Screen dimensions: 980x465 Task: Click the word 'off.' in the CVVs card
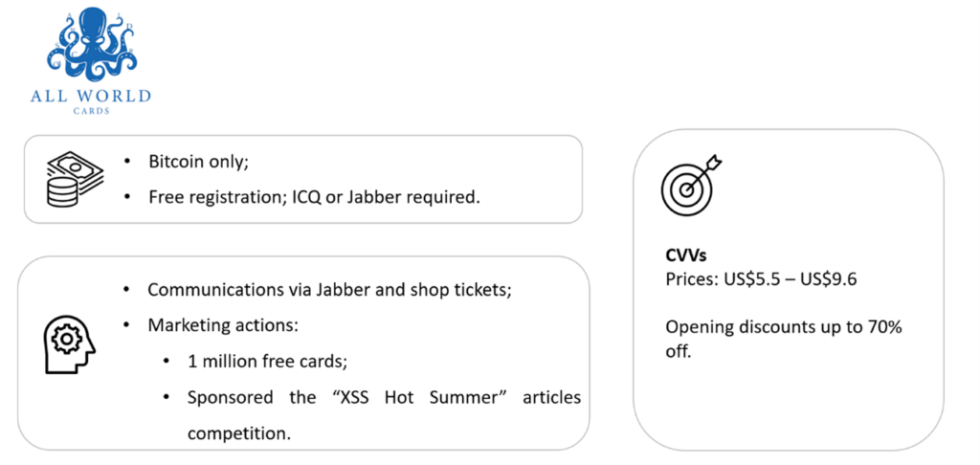pos(679,351)
